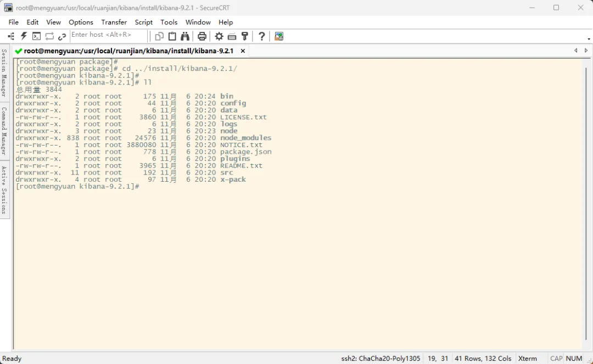593x364 pixels.
Task: Click the Paste clipboard icon
Action: click(x=172, y=36)
